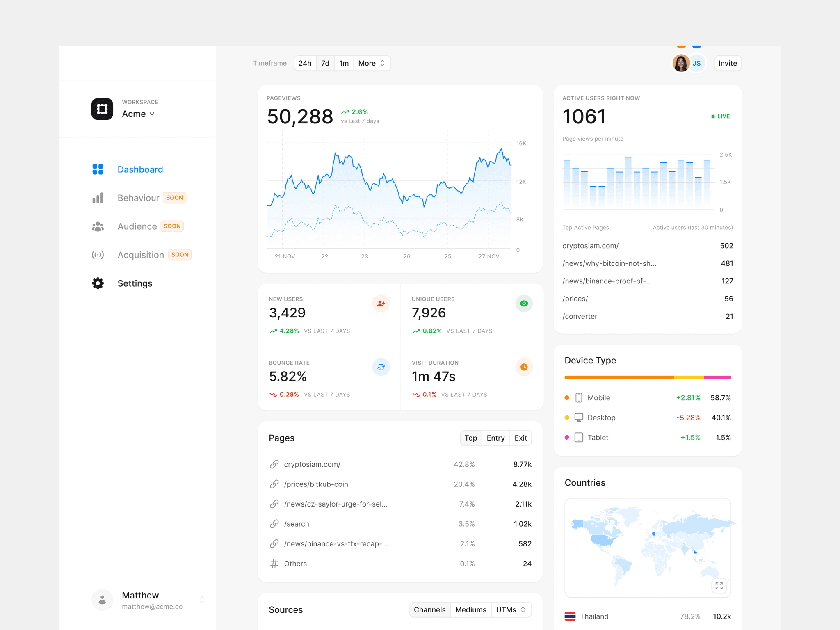
Task: Click the Unique Users eye icon
Action: tap(524, 304)
